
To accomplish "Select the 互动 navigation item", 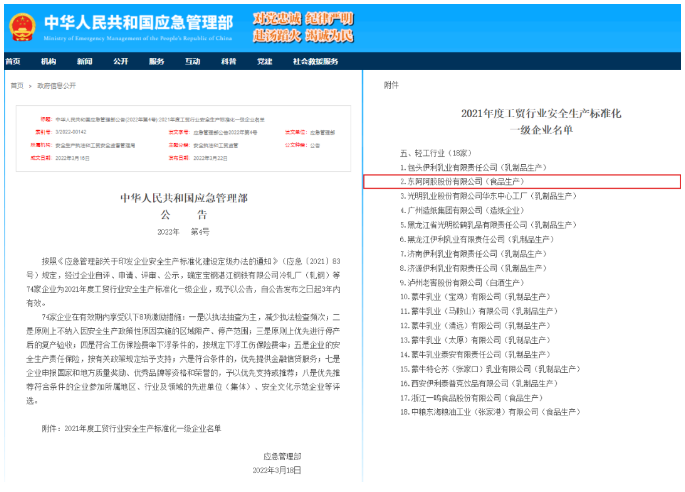I will coord(192,61).
